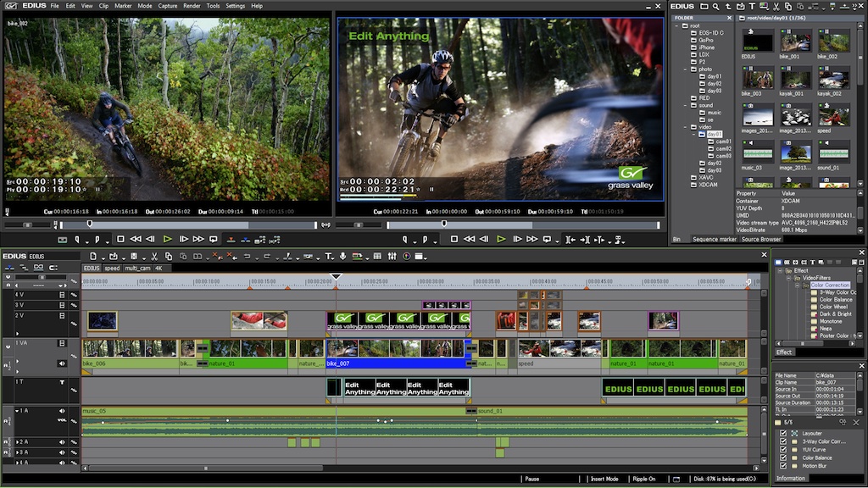This screenshot has height=488, width=868.
Task: Copy selected clip in timeline toolbar
Action: (169, 256)
